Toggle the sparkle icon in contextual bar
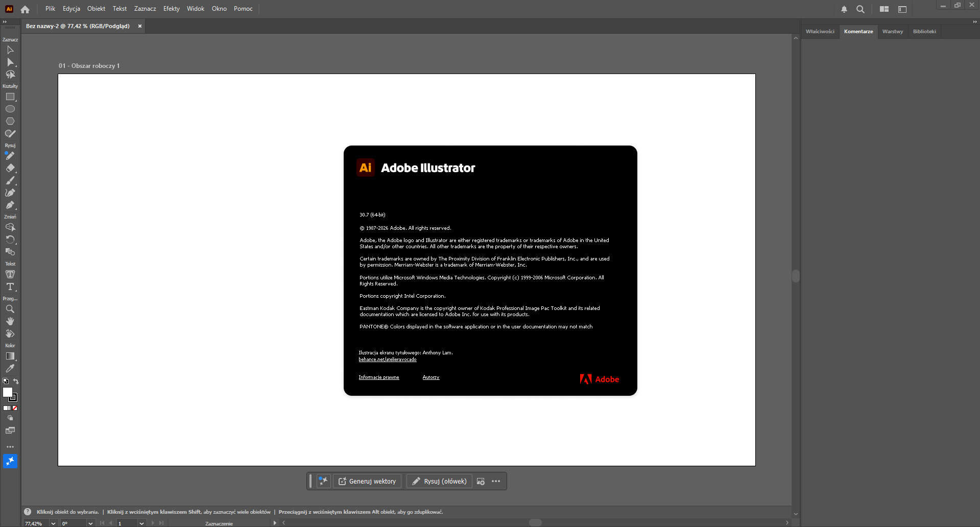The height and width of the screenshot is (527, 980). pyautogui.click(x=323, y=481)
